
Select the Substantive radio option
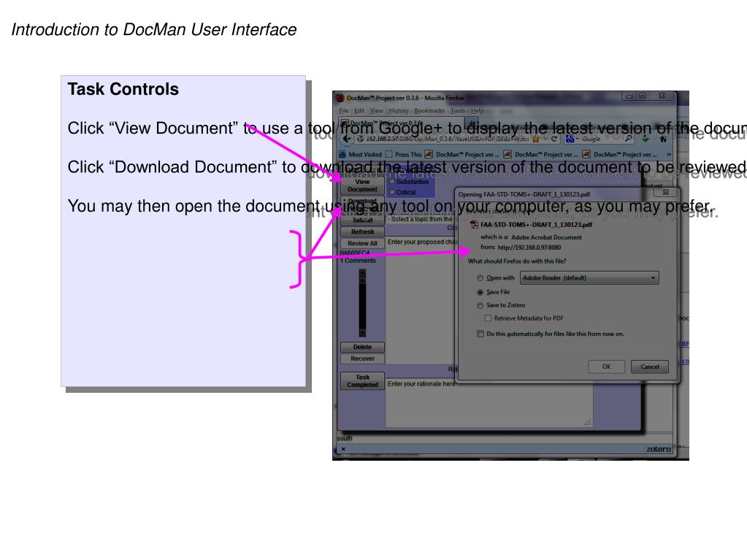pos(392,181)
